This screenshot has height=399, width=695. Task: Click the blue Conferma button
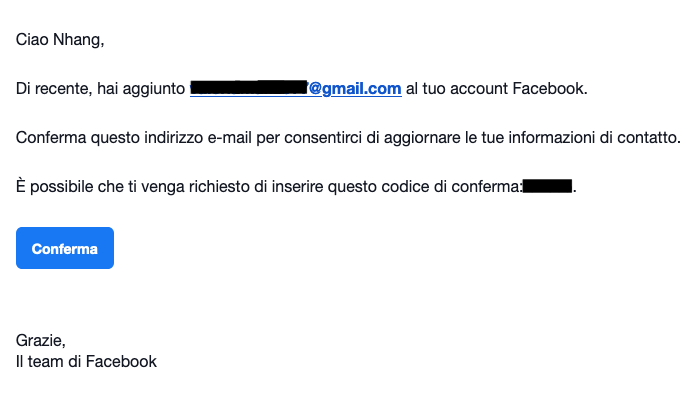coord(65,248)
